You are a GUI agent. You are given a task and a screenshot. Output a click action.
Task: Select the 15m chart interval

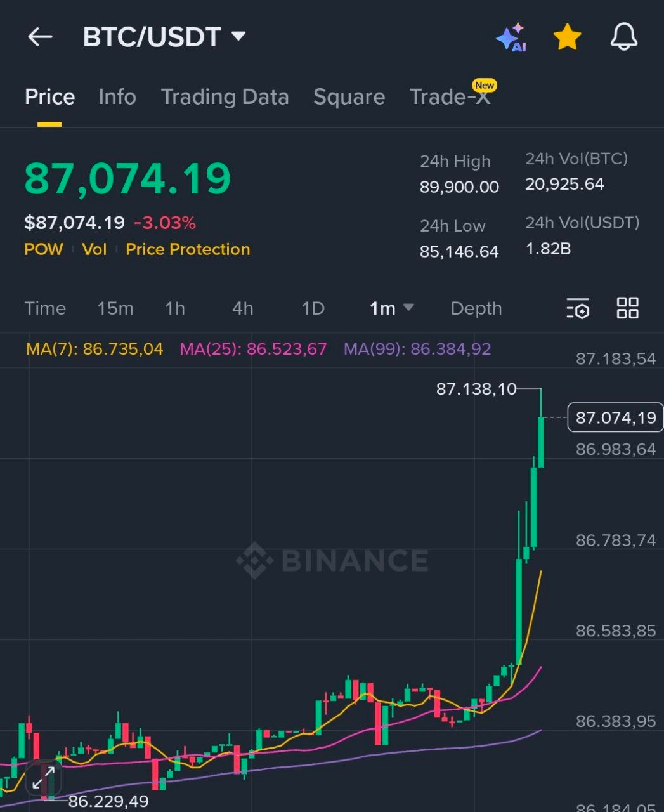click(x=115, y=308)
